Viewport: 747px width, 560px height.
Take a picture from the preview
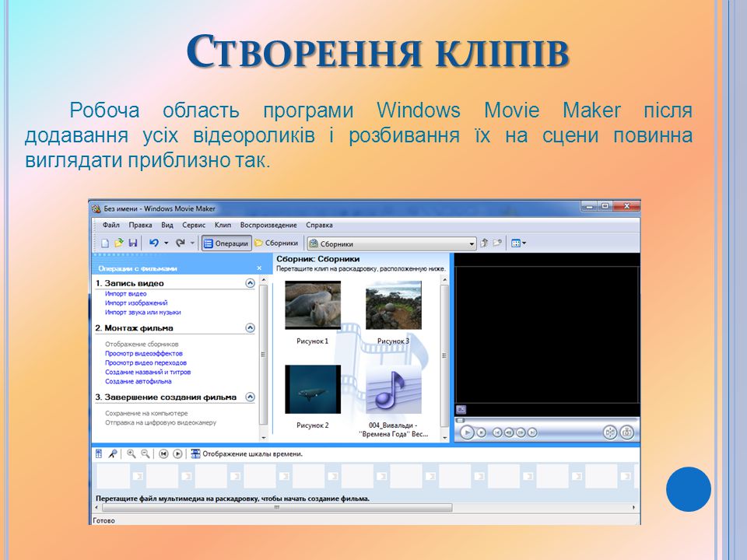tap(627, 432)
